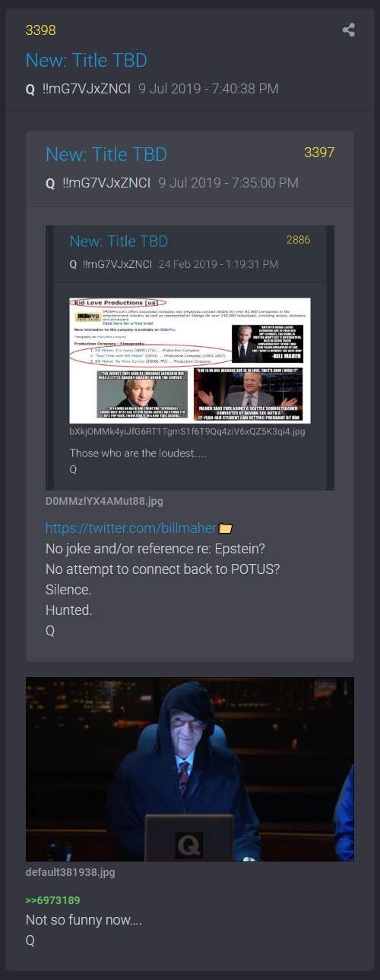
Task: Open post number 3398
Action: 40,30
